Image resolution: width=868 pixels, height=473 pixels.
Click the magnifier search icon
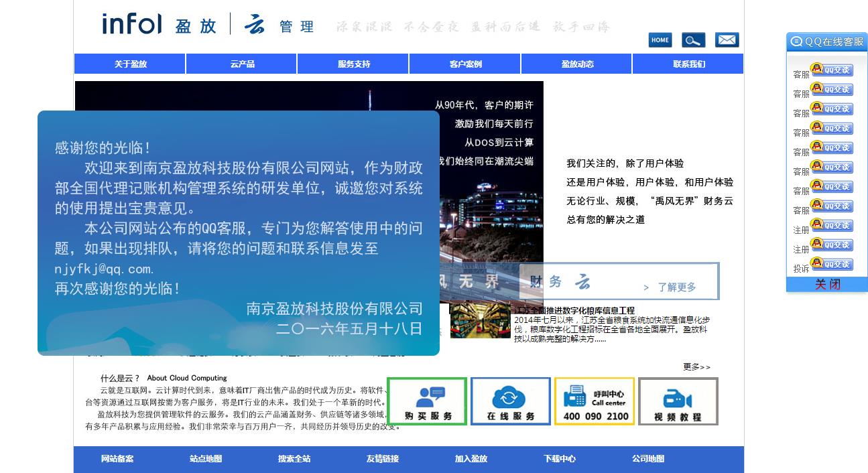coord(694,40)
